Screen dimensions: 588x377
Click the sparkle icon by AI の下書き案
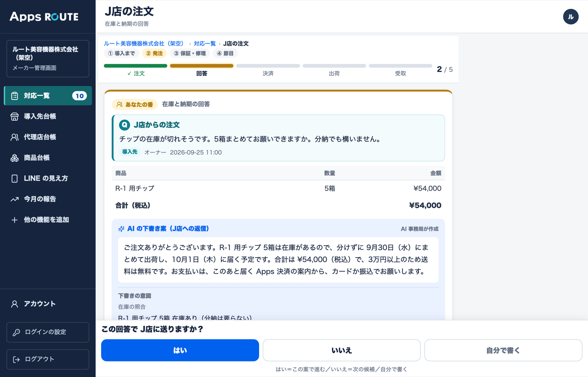(x=121, y=229)
